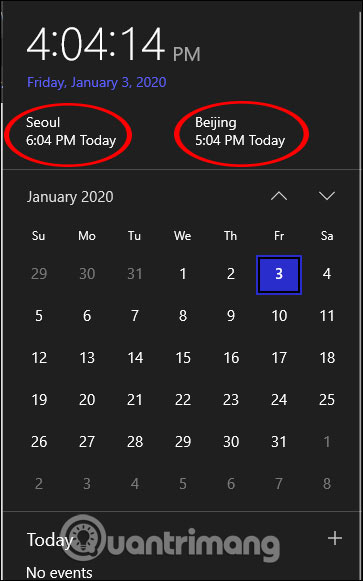This screenshot has width=363, height=581.
Task: Add a new event with plus icon
Action: click(335, 538)
